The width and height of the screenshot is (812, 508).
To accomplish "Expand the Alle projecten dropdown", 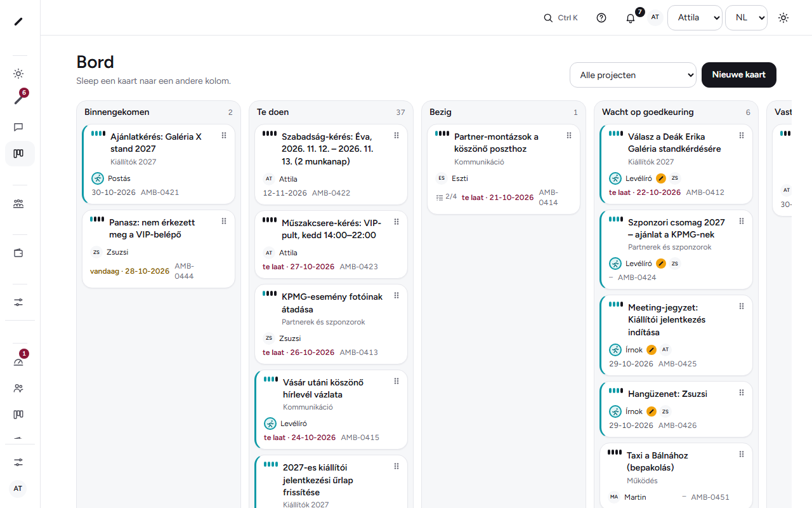I will click(633, 75).
